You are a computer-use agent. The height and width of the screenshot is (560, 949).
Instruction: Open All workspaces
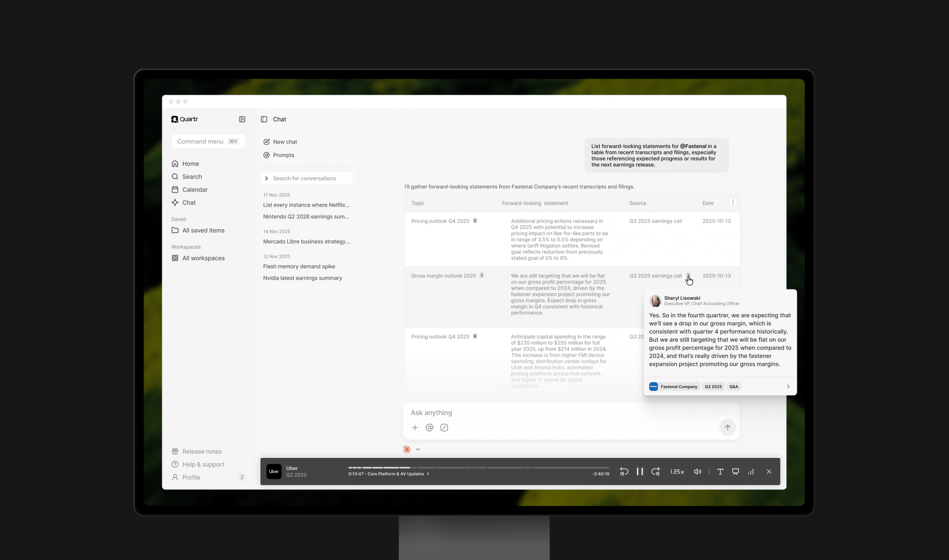point(198,258)
